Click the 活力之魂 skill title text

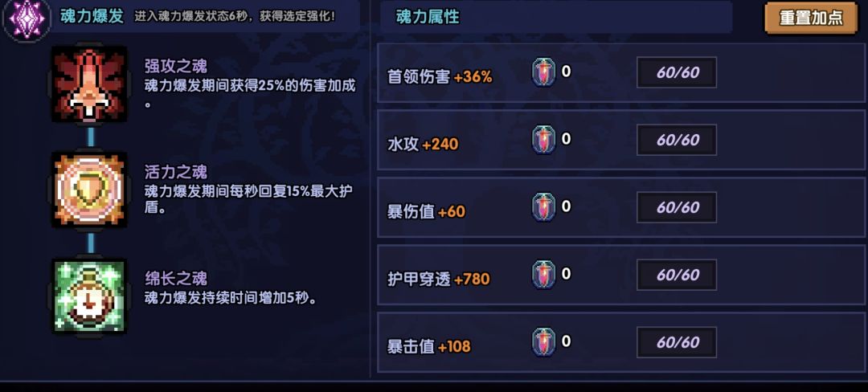coord(175,172)
